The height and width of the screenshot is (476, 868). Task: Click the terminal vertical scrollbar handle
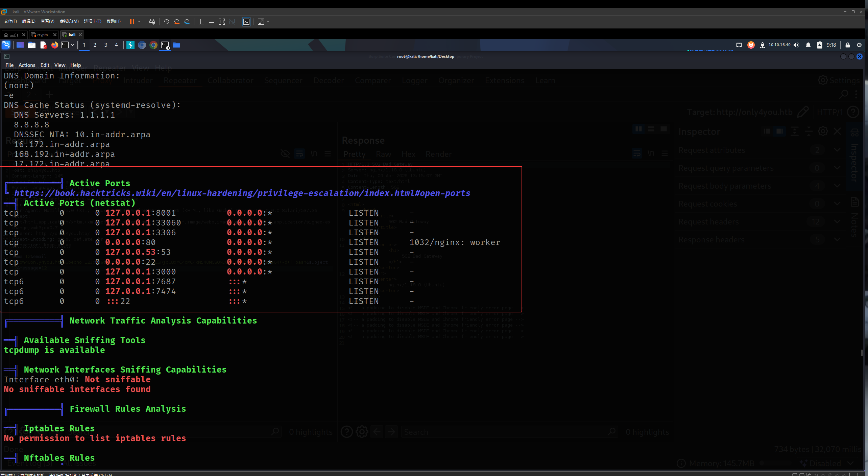862,353
